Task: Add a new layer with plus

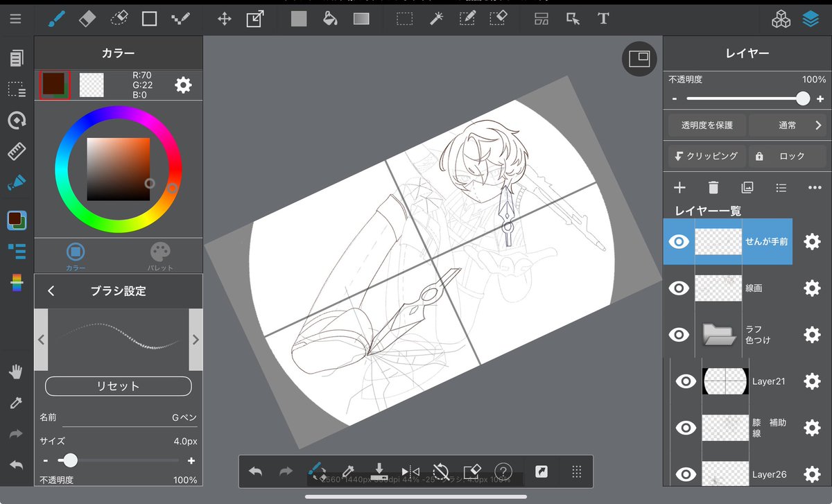Action: (x=679, y=188)
